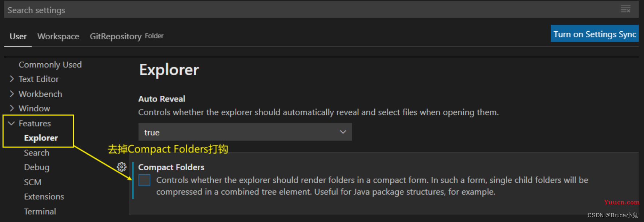Viewport: 644px width, 222px height.
Task: Select Explorer under Features
Action: pyautogui.click(x=41, y=138)
